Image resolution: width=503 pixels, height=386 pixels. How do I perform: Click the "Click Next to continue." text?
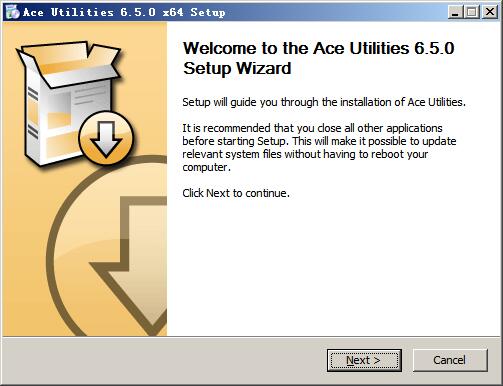[x=236, y=193]
